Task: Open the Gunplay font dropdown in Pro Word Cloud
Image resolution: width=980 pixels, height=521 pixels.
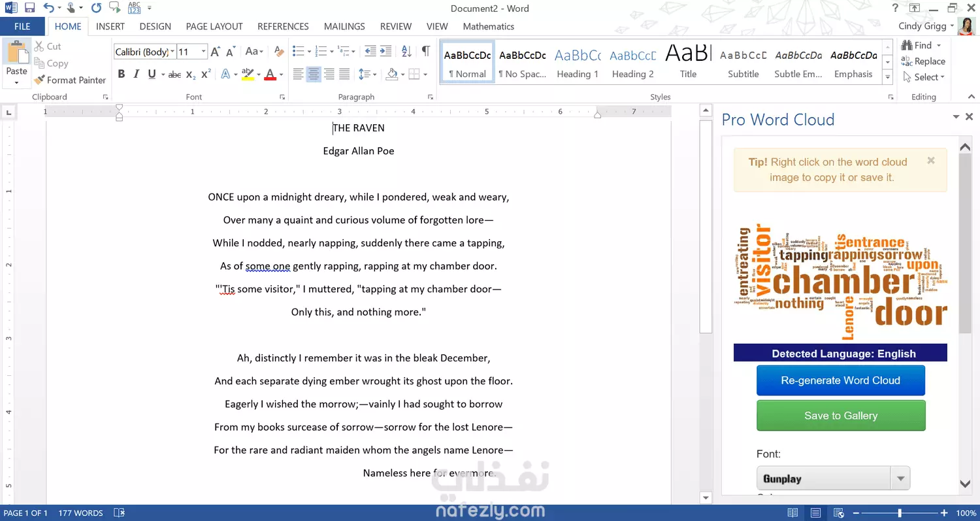Action: [x=901, y=479]
